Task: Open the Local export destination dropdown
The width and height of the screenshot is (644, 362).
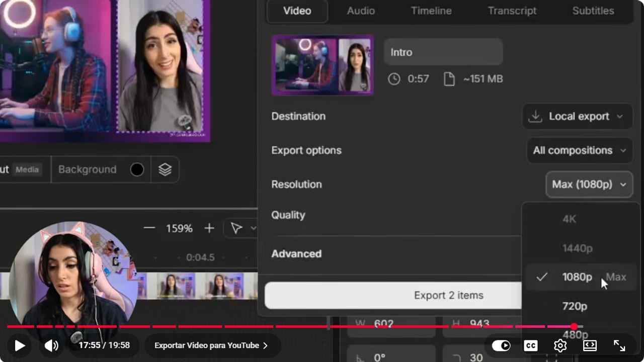Action: (577, 116)
